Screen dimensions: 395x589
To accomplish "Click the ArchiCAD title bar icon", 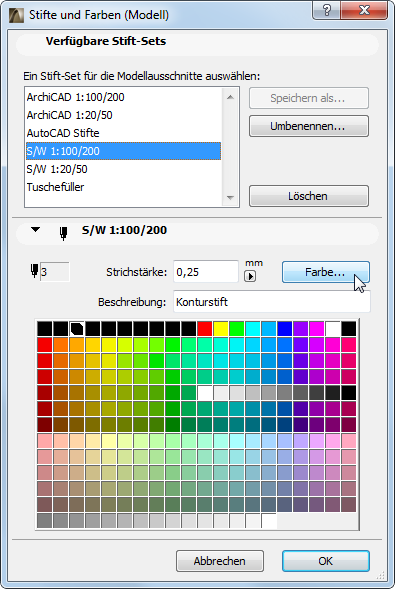I will [x=17, y=15].
